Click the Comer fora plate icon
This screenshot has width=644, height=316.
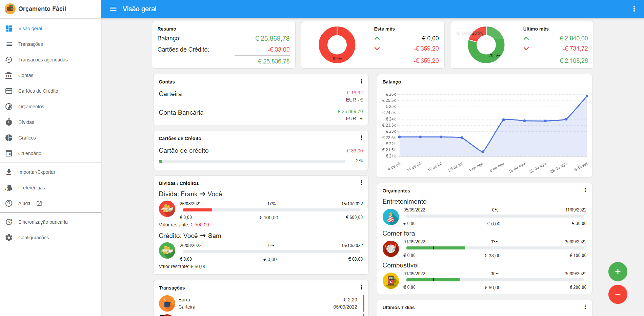click(x=391, y=249)
